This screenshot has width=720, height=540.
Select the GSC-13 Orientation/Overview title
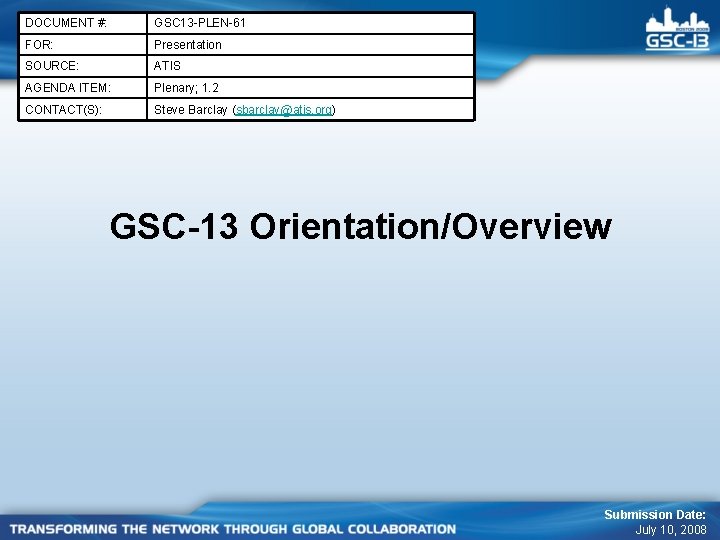(x=361, y=226)
